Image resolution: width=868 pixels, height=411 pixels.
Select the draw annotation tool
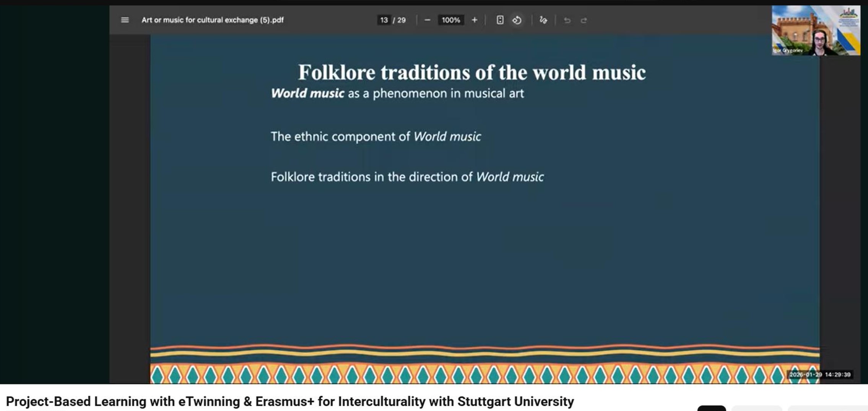pyautogui.click(x=543, y=20)
